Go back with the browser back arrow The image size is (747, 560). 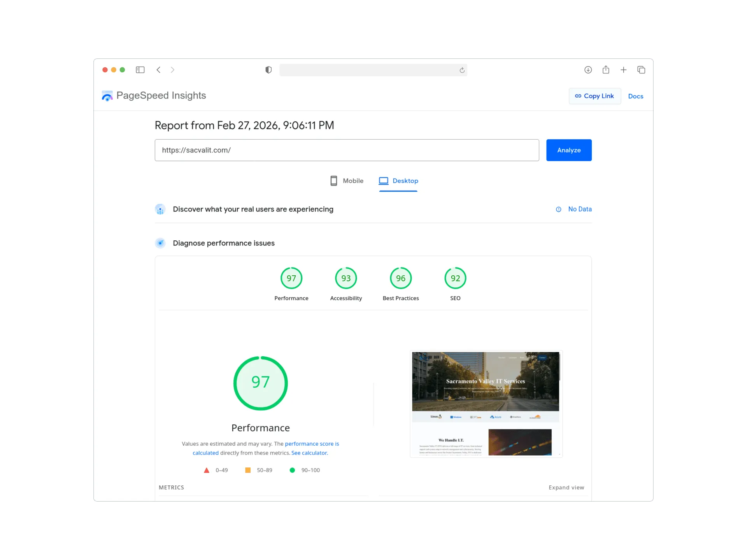click(x=158, y=70)
